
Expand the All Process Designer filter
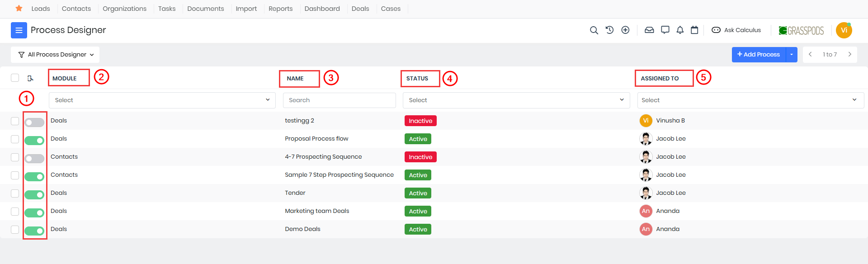tap(56, 55)
